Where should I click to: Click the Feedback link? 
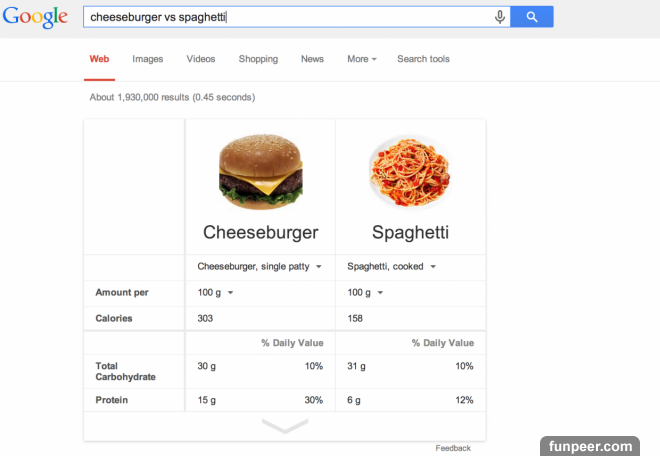point(453,448)
